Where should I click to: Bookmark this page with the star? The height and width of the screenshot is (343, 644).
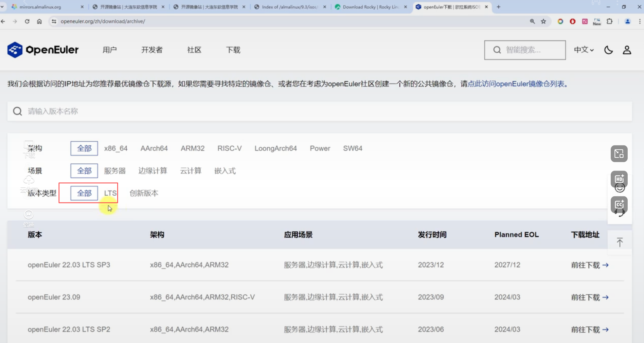543,21
